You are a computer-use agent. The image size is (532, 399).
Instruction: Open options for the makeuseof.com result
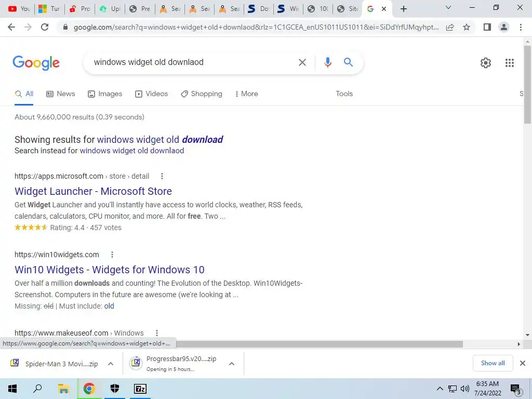tap(157, 333)
